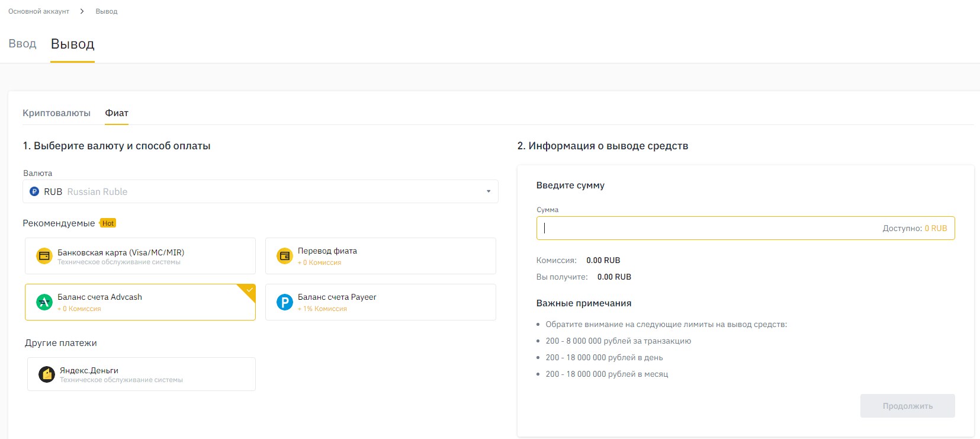Image resolution: width=980 pixels, height=439 pixels.
Task: Click the breadcrumb chevron separator arrow
Action: click(x=82, y=11)
